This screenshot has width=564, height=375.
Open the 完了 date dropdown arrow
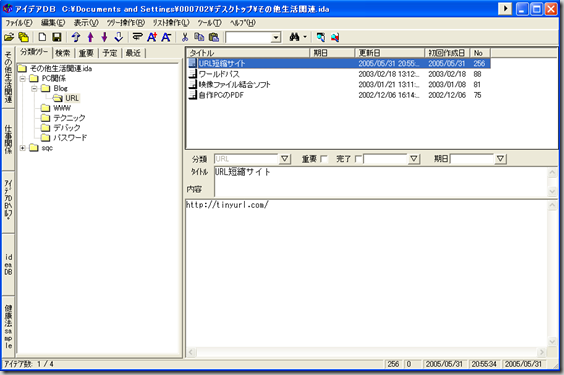(x=414, y=159)
